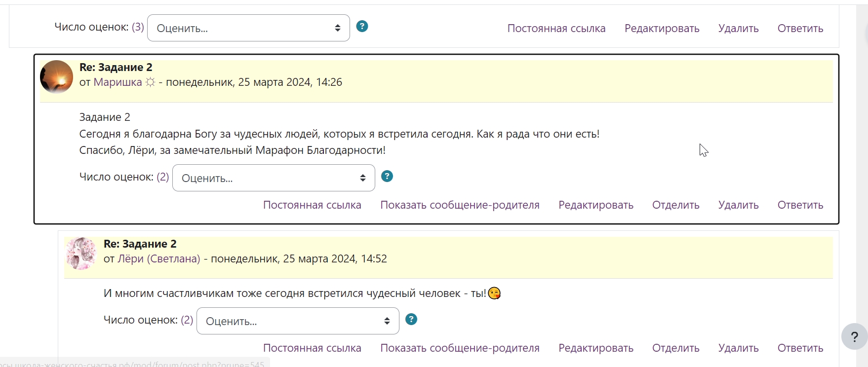Click Отделить on Маришка's post

[675, 205]
